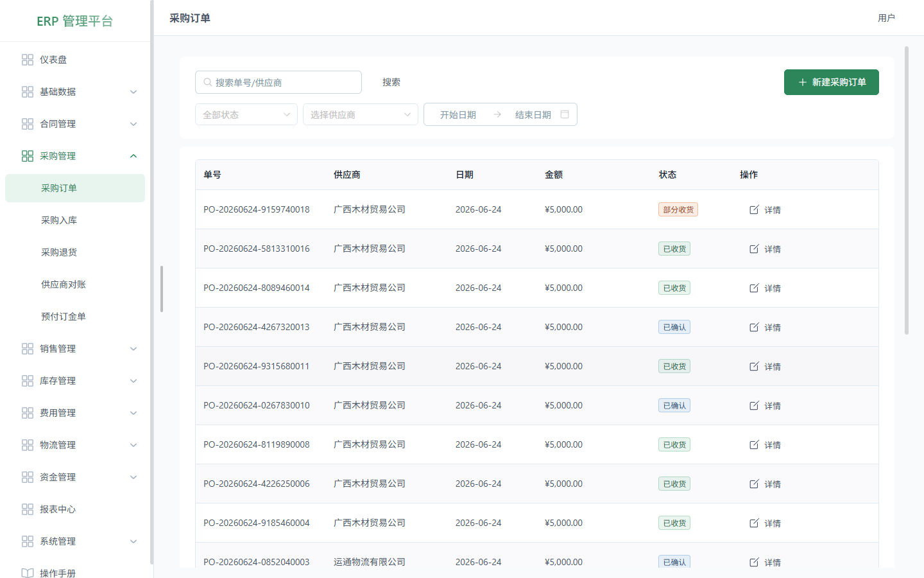Viewport: 924px width, 578px height.
Task: Open 采购入库 submenu item
Action: [x=75, y=220]
